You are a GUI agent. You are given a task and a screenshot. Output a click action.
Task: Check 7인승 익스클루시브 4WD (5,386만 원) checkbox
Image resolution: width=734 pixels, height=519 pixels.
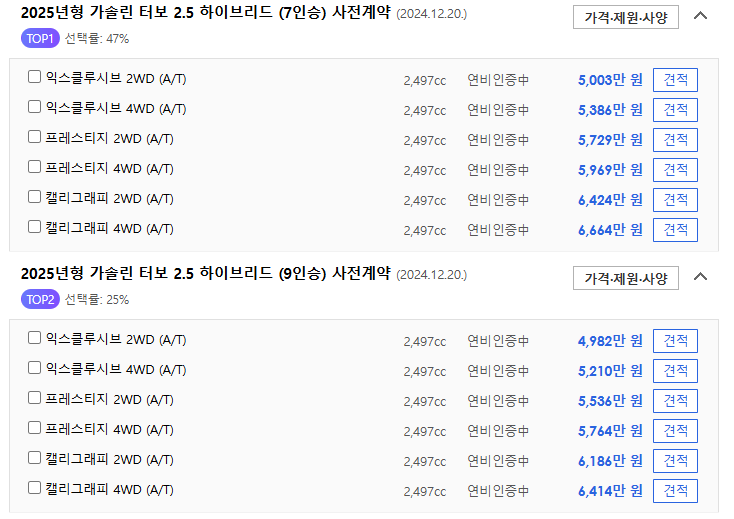pos(34,107)
